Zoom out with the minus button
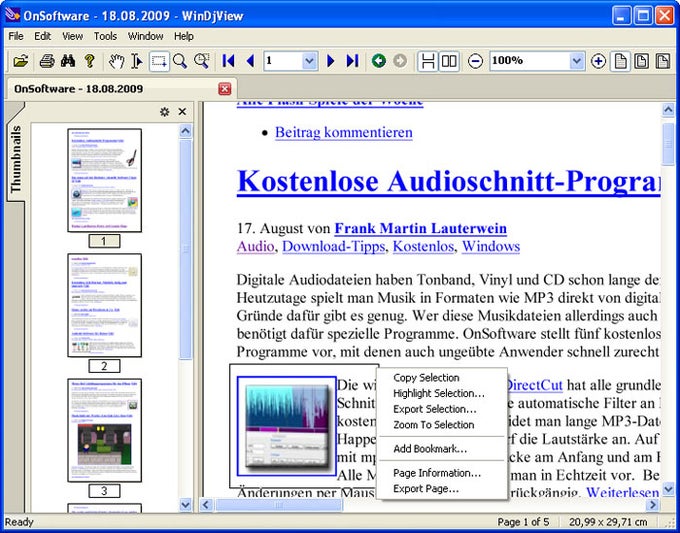 (476, 61)
